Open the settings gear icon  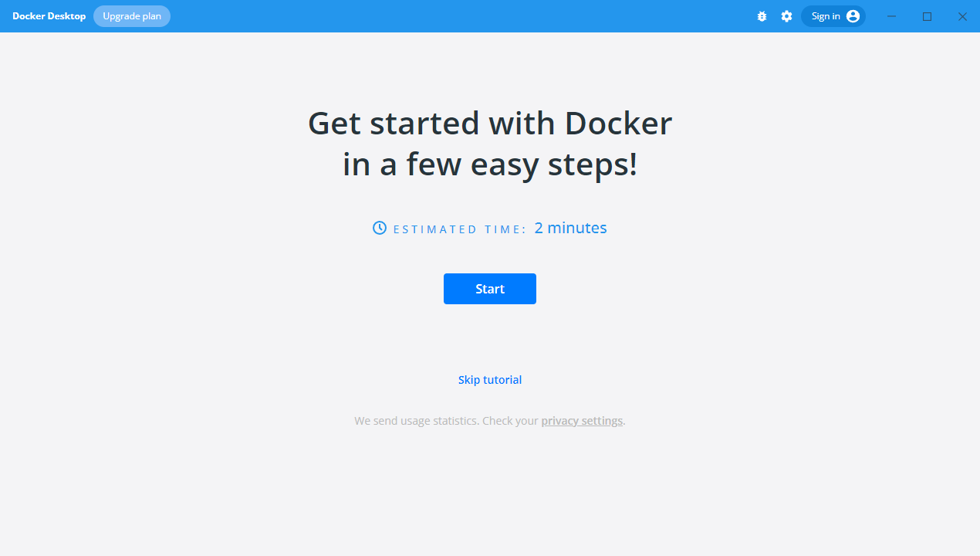click(786, 16)
